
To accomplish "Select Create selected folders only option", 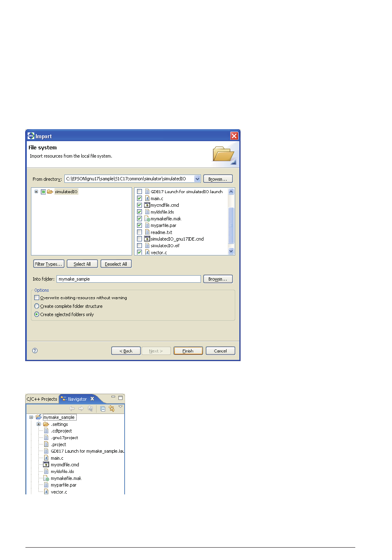I will tap(37, 314).
